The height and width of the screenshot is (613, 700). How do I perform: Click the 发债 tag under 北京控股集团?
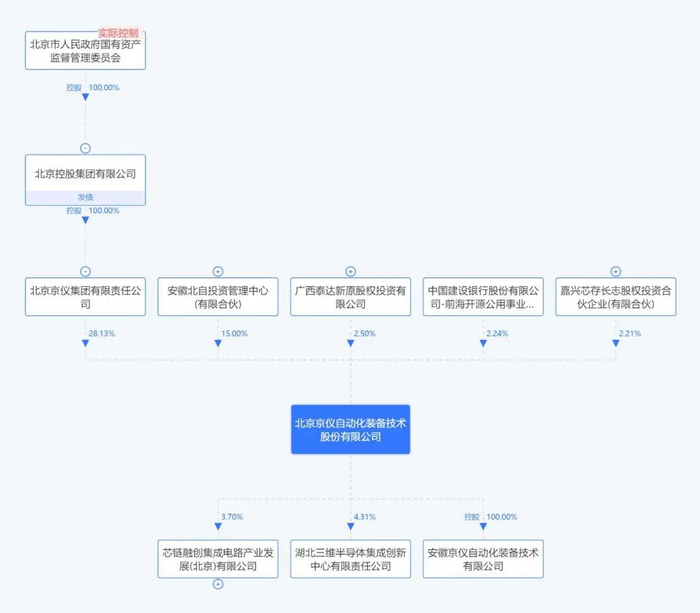pos(85,197)
